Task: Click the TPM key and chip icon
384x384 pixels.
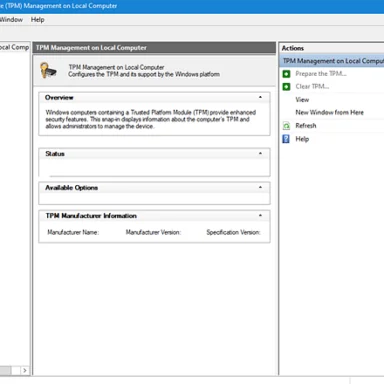Action: click(x=49, y=70)
